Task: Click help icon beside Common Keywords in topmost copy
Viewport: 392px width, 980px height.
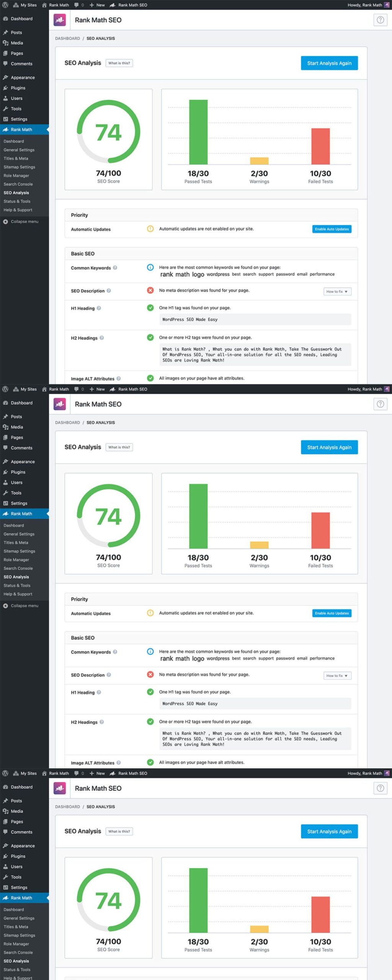Action: (115, 268)
